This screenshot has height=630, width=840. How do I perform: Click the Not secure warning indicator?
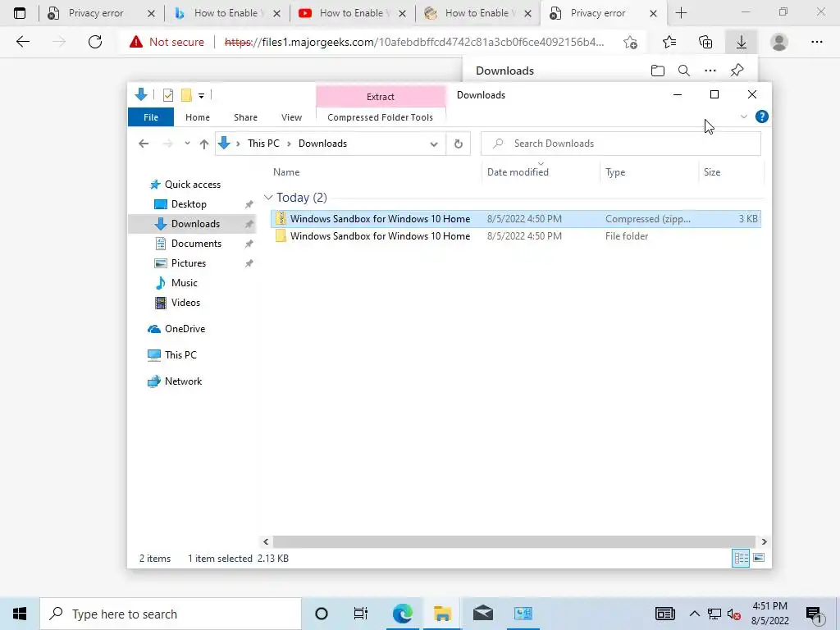point(167,42)
